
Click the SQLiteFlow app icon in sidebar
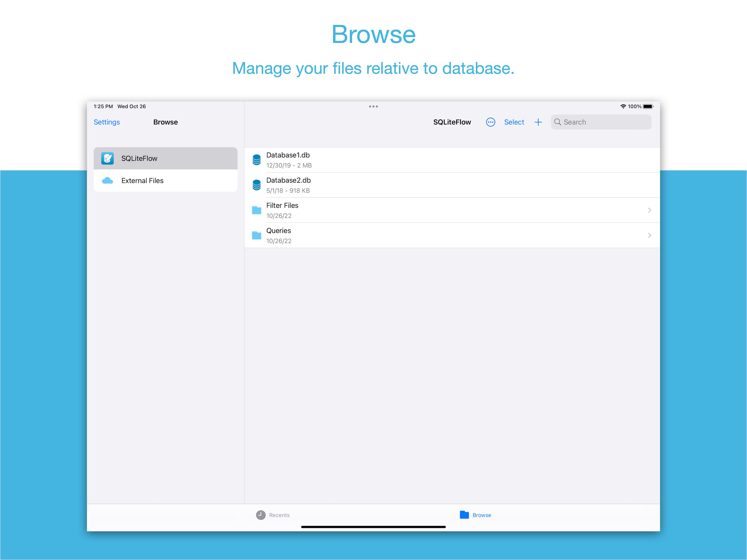(x=107, y=158)
